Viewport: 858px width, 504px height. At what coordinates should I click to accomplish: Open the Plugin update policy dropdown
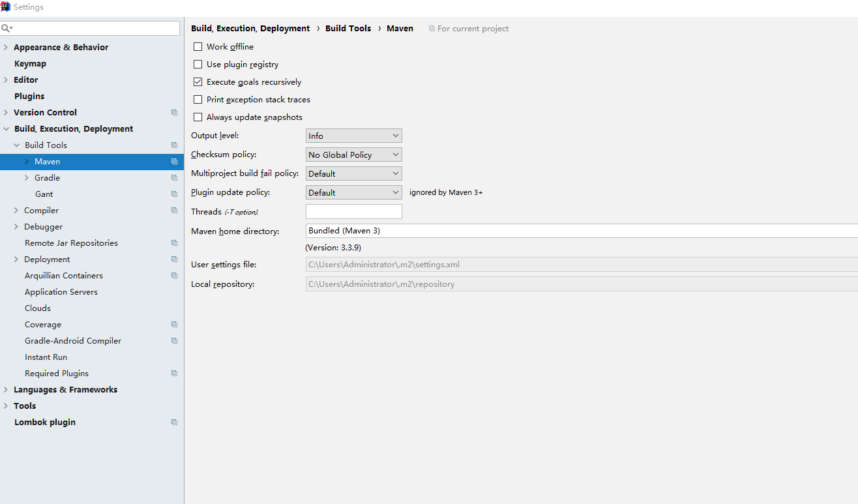coord(354,192)
